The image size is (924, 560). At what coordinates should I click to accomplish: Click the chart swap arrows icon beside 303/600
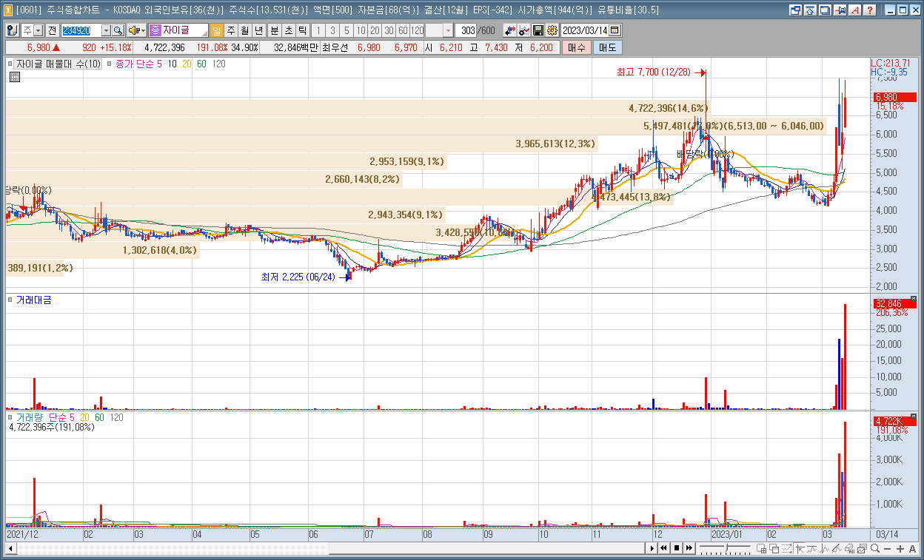pos(509,30)
